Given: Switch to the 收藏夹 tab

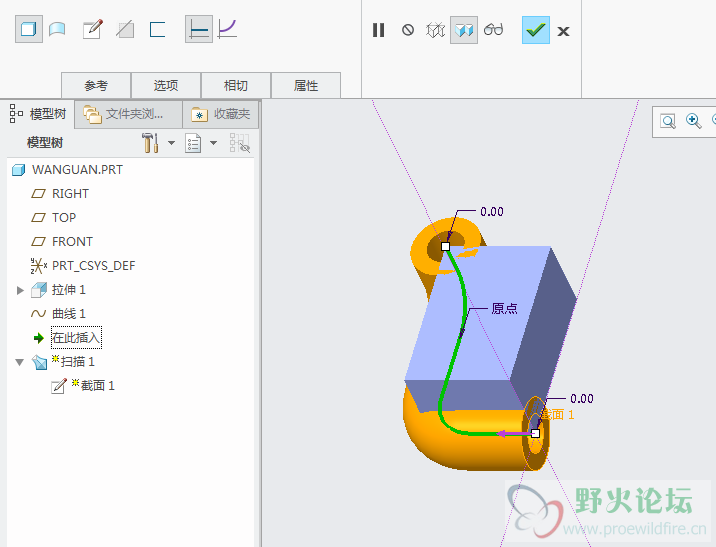Looking at the screenshot, I should (221, 114).
